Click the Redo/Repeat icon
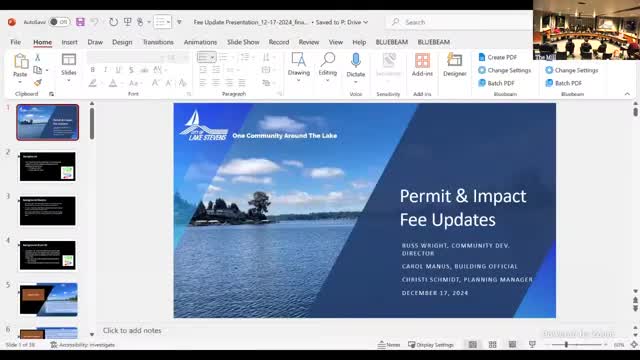 click(x=113, y=22)
